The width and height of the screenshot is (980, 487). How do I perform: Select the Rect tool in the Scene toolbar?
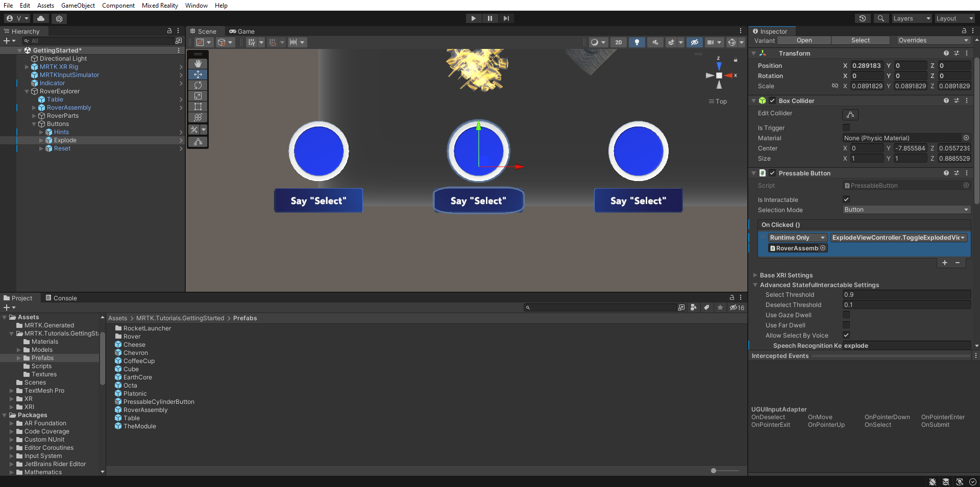(x=198, y=107)
